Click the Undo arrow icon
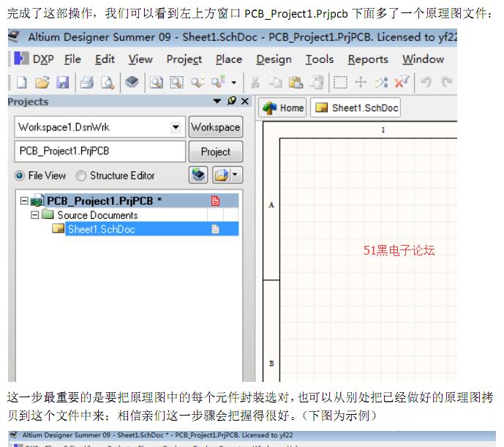 tap(426, 83)
